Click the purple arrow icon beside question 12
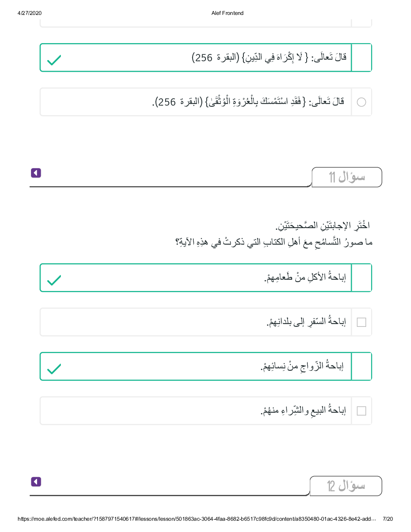 click(x=36, y=482)
